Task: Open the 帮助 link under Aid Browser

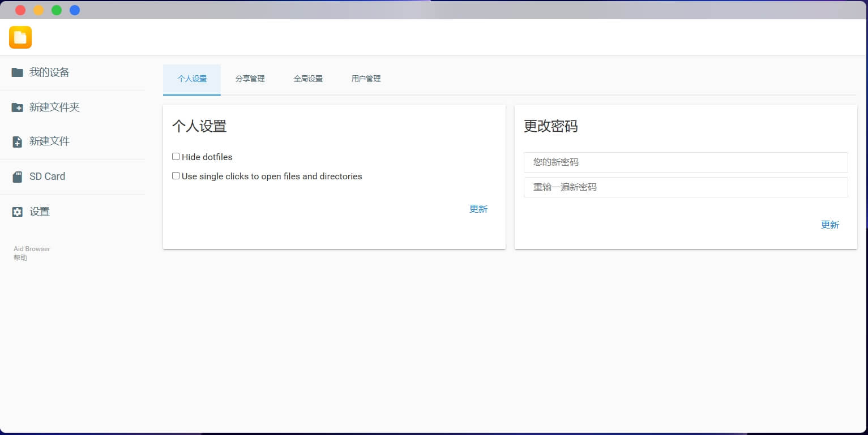Action: (x=20, y=257)
